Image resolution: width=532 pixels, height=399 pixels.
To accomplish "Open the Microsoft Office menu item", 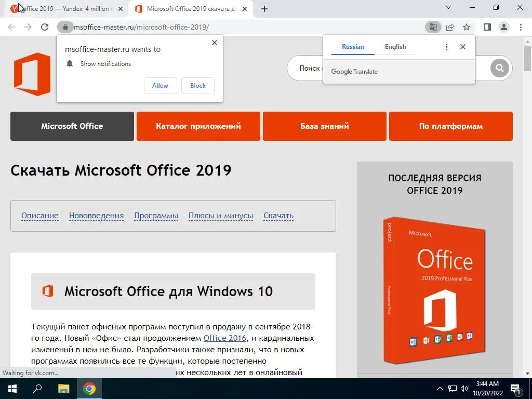I will point(72,126).
